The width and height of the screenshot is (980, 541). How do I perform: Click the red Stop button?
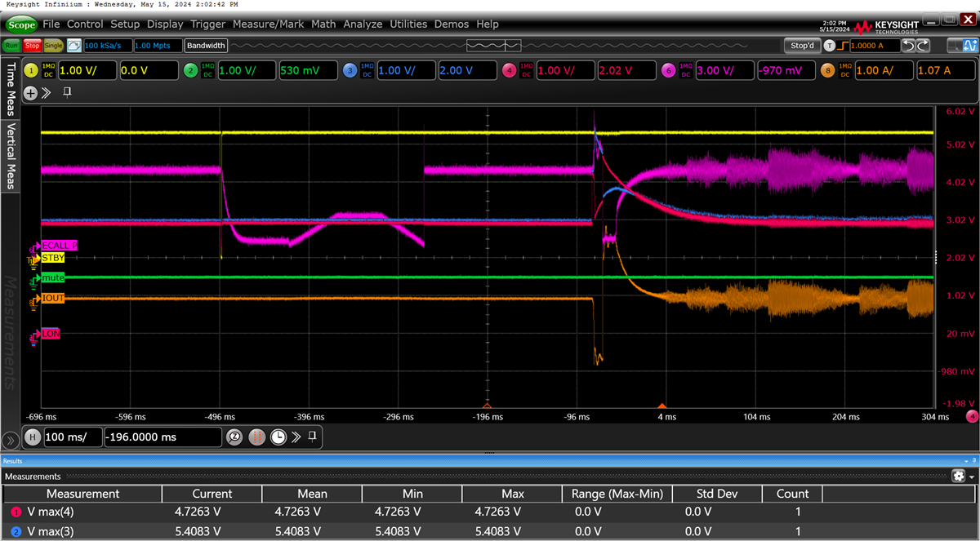coord(32,46)
